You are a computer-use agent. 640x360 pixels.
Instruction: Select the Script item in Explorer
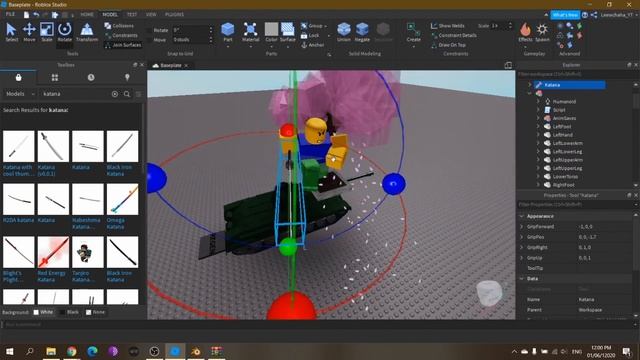(559, 110)
